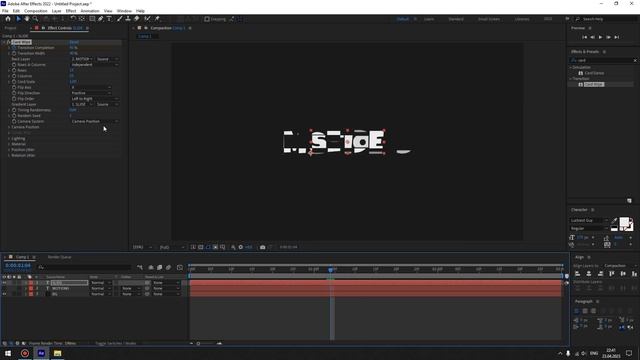Image resolution: width=640 pixels, height=360 pixels.
Task: Align layers horizontally centered
Action: 589,274
